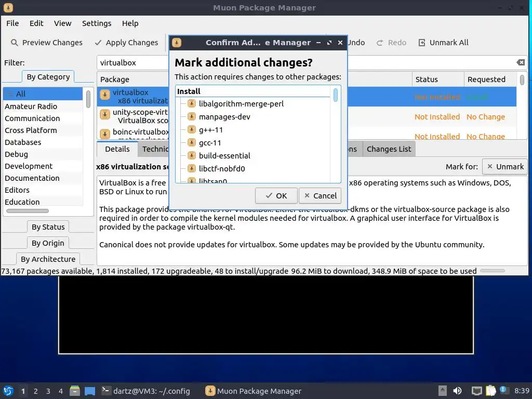Switch to workspace 3 in taskbar
The image size is (532, 399).
(x=48, y=391)
